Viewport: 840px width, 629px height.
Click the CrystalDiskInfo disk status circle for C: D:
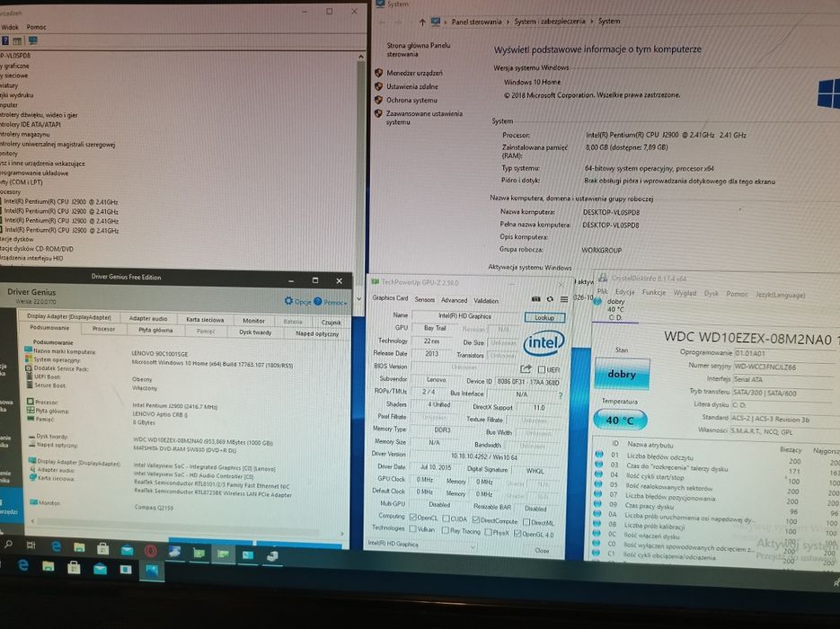[597, 302]
